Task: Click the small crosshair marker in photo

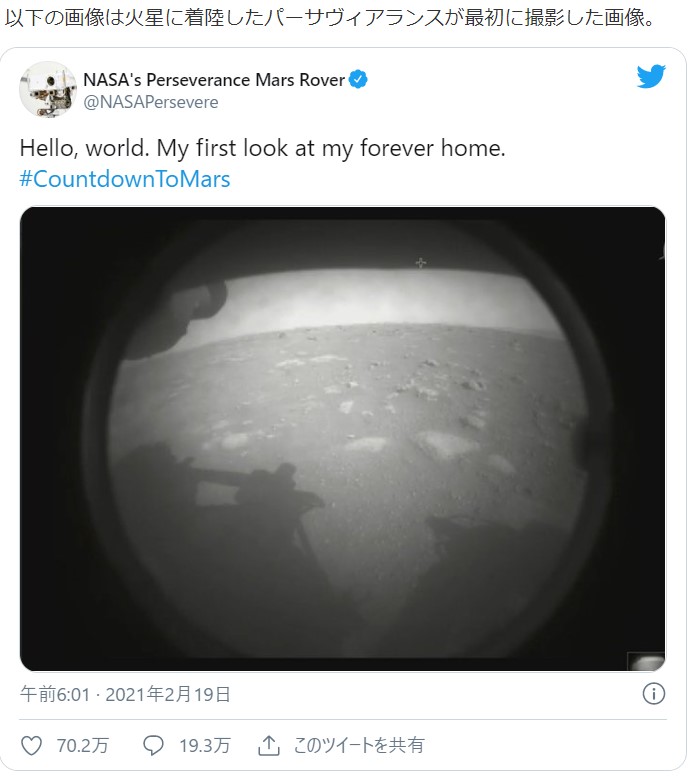Action: 421,263
